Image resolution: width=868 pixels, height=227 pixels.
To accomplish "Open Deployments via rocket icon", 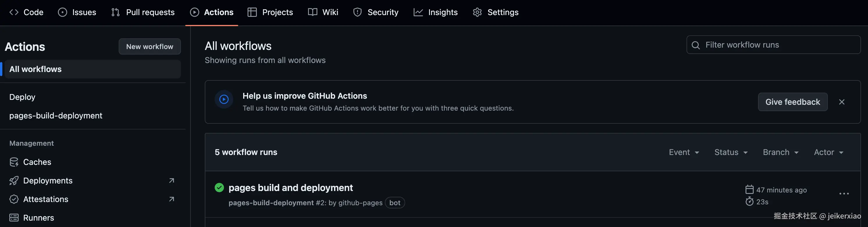I will coord(14,181).
